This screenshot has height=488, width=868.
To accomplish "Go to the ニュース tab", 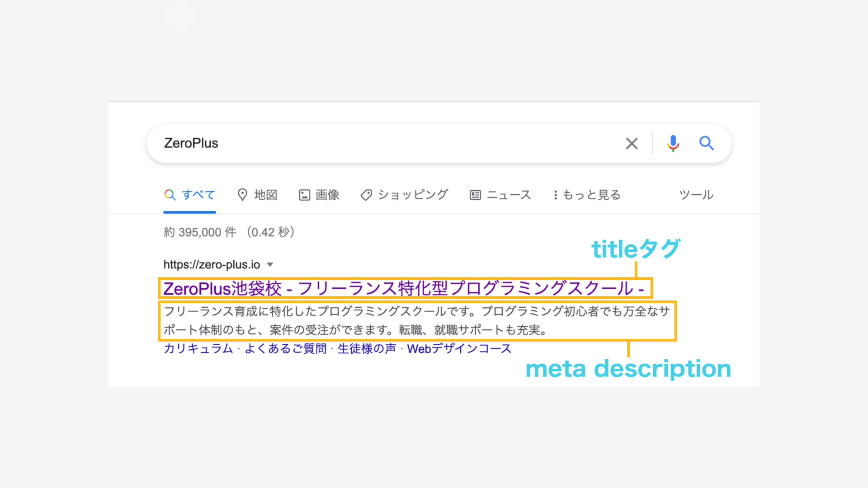I will click(x=500, y=195).
